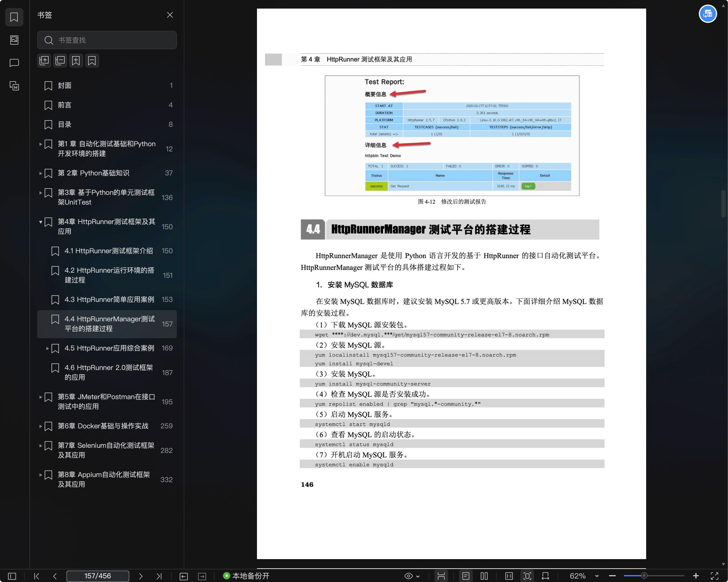Go to next page arrow
This screenshot has height=582, width=728.
coord(141,576)
